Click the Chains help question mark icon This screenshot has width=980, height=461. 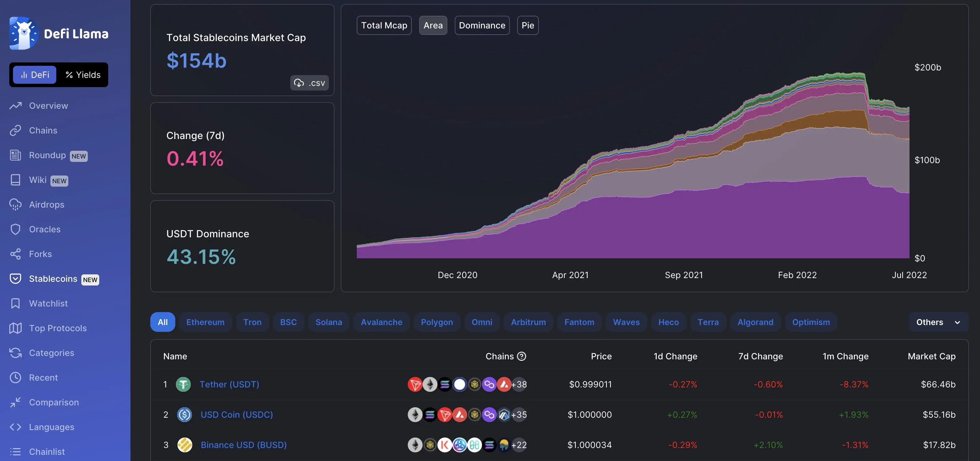pyautogui.click(x=522, y=356)
